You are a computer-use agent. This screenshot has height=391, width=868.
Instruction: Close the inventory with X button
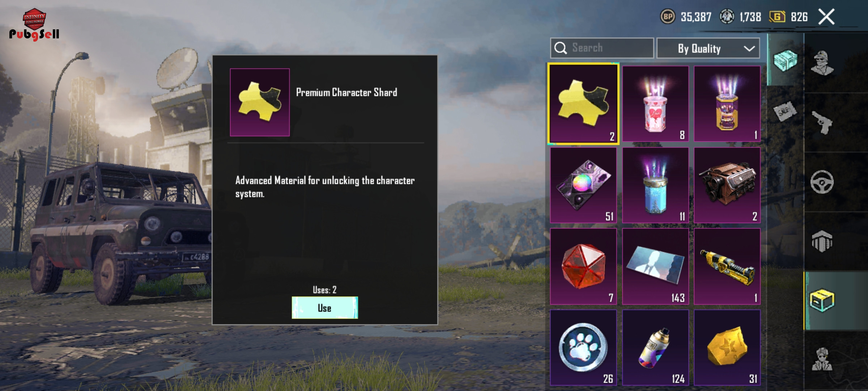[x=827, y=17]
